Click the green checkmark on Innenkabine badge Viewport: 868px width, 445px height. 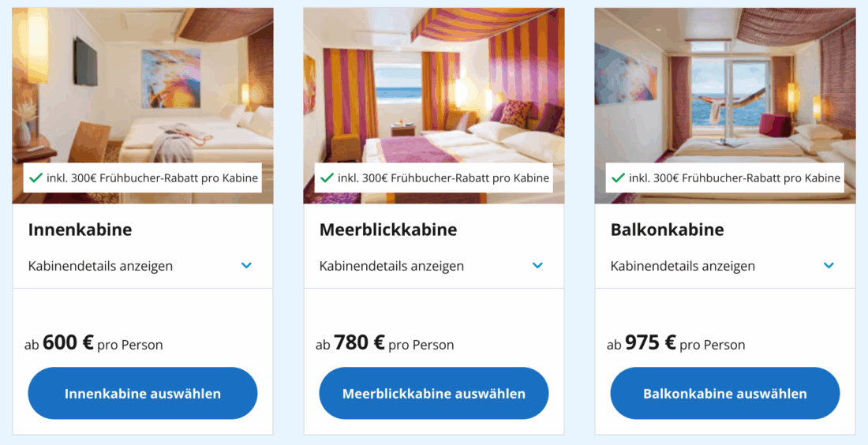click(36, 178)
